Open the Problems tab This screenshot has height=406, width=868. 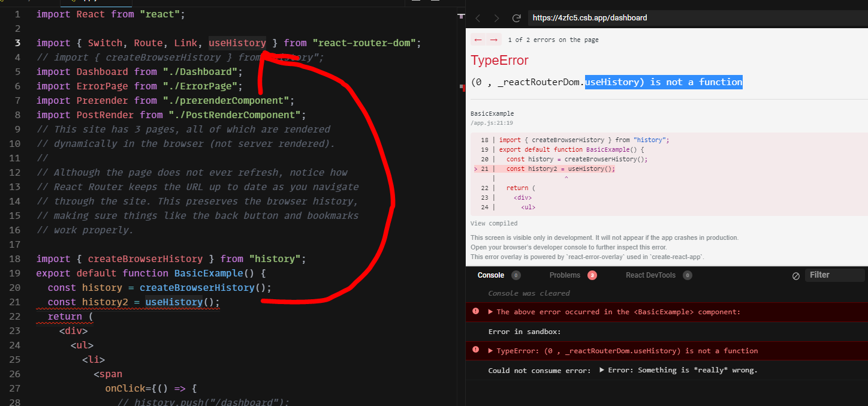(x=565, y=275)
